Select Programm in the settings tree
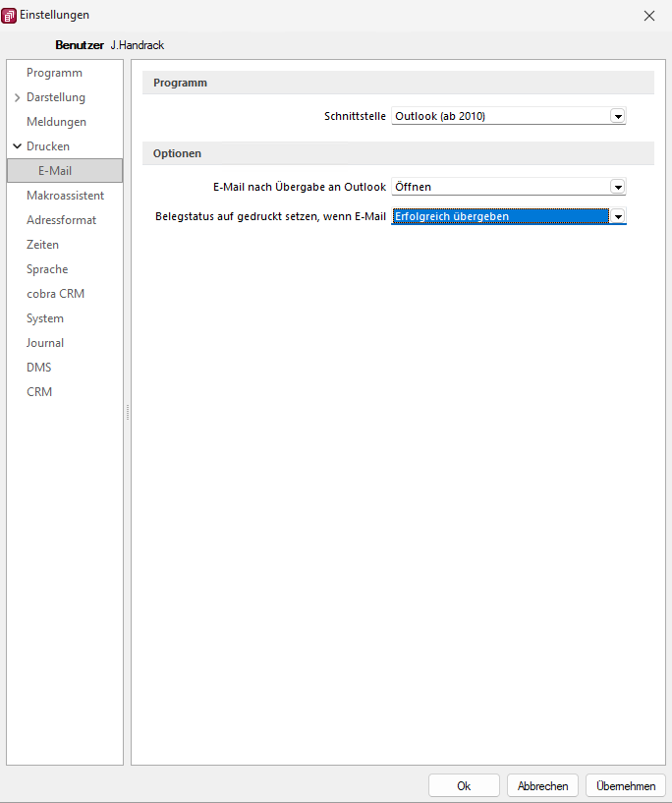 tap(54, 73)
